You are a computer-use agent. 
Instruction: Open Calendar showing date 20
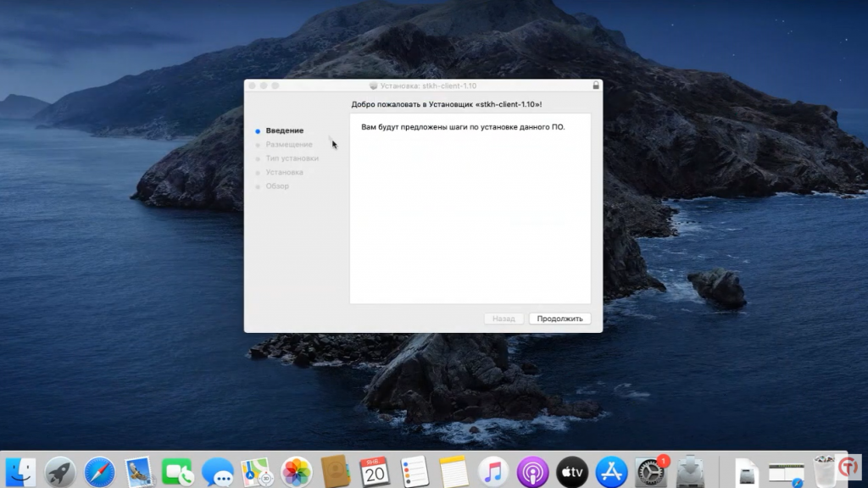tap(375, 472)
